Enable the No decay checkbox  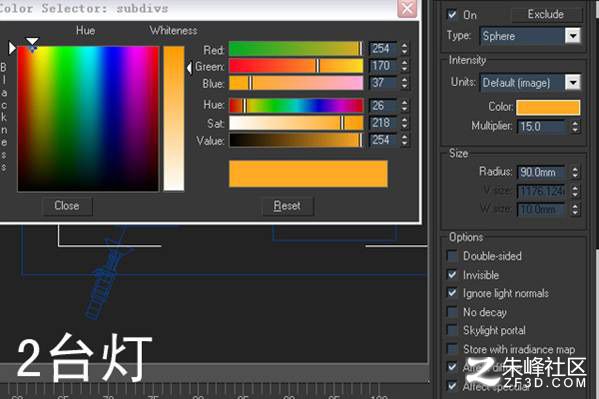pyautogui.click(x=452, y=312)
